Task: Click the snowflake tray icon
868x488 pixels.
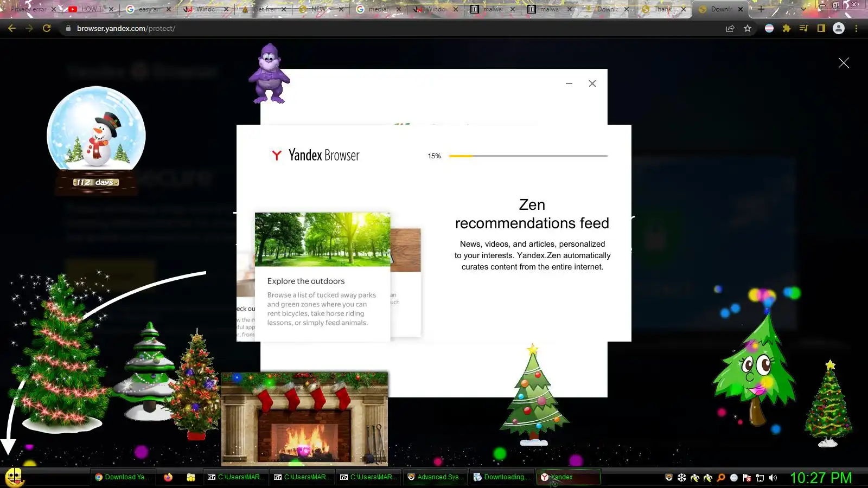Action: coord(682,478)
